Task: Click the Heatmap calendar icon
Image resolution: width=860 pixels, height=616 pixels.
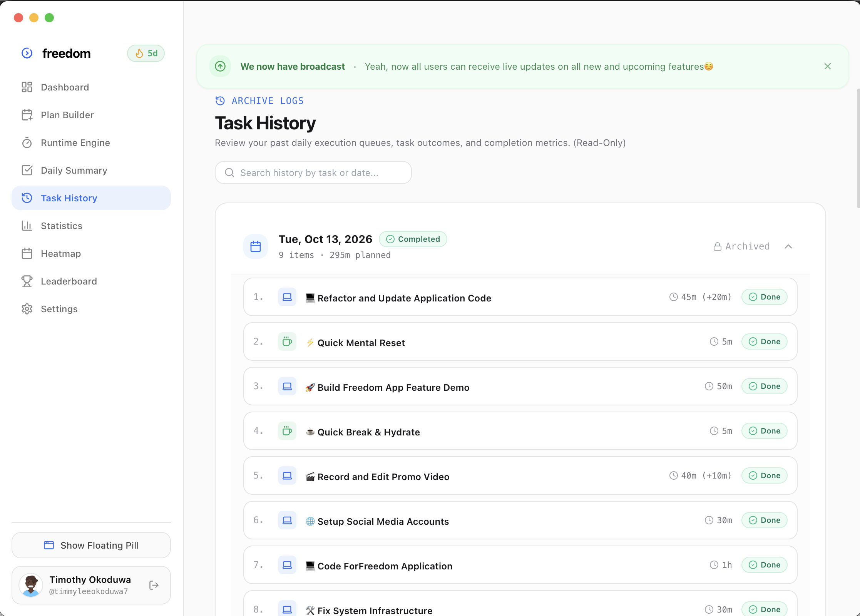Action: (x=27, y=253)
